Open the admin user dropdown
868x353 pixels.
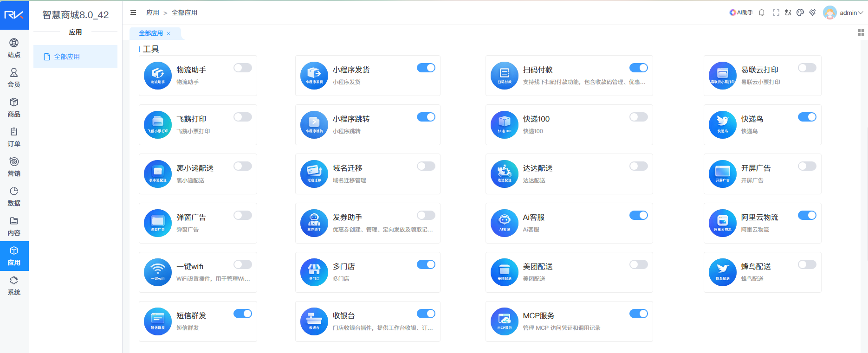point(843,13)
